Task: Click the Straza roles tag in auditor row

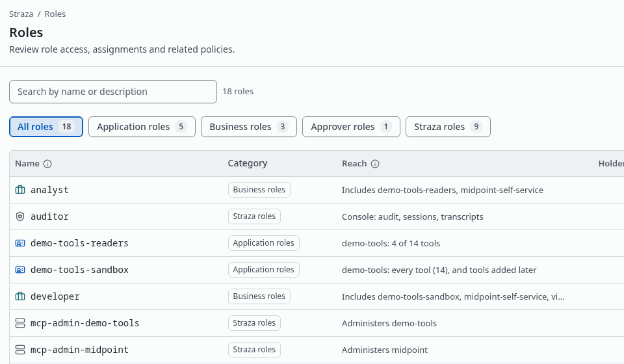Action: (x=254, y=216)
